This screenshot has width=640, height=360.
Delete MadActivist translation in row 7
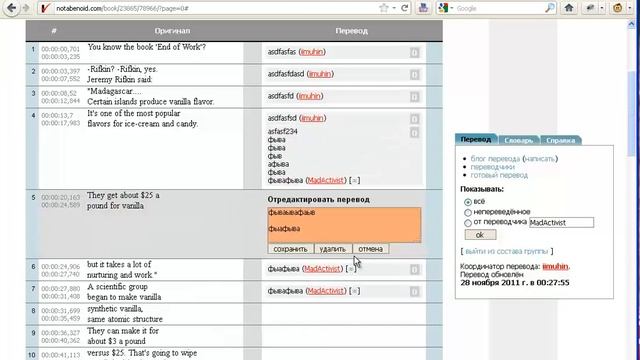pos(355,291)
